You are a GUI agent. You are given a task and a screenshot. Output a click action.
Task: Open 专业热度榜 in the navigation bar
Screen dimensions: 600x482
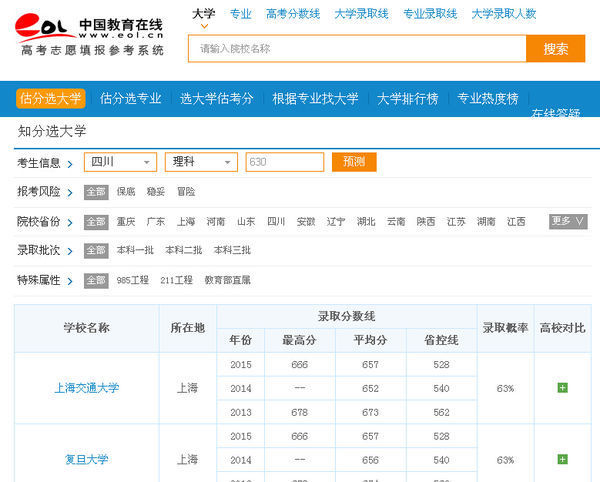pyautogui.click(x=488, y=98)
